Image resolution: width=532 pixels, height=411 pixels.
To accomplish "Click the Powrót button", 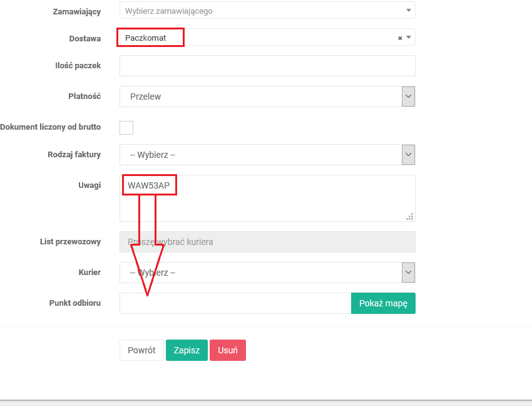I will pos(141,350).
